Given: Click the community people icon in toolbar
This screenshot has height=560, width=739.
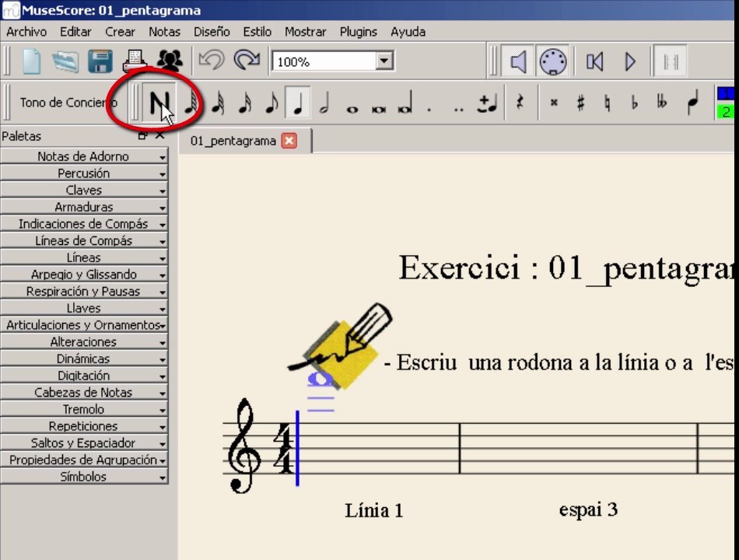Looking at the screenshot, I should coord(170,61).
